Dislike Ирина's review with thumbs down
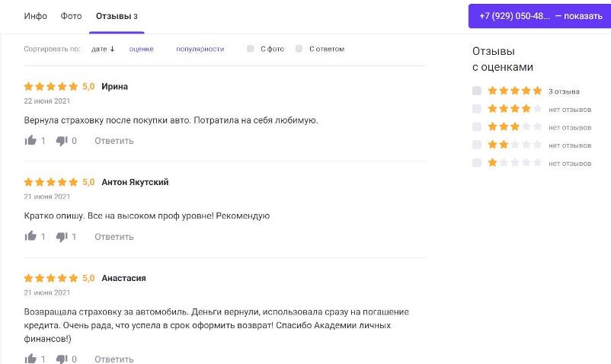Image resolution: width=611 pixels, height=364 pixels. point(62,141)
